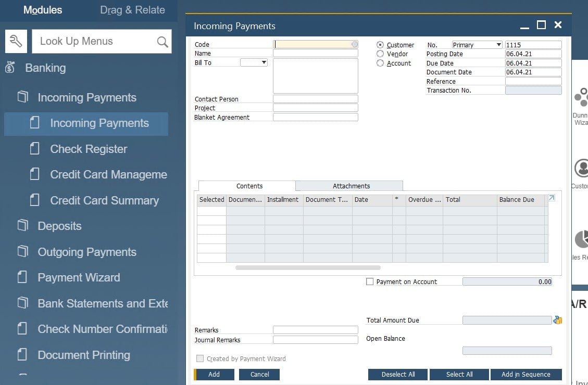Expand the Outgoing Payments menu folder

coord(22,252)
